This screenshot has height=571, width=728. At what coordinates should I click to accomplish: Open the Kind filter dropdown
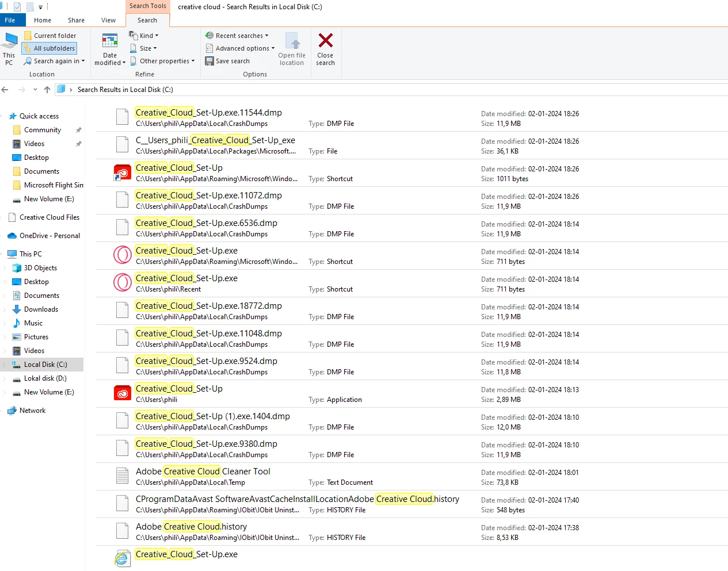(x=144, y=36)
